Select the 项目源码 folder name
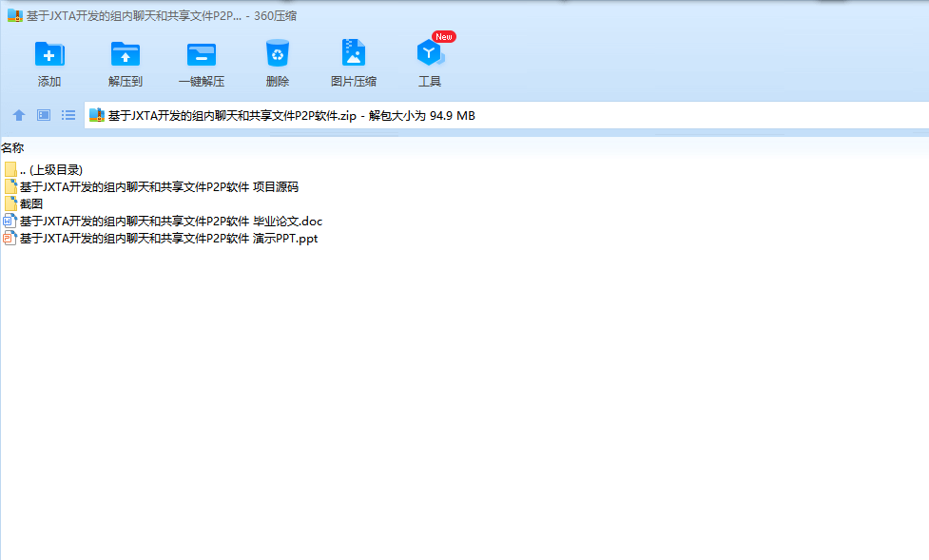The image size is (929, 560). 159,186
